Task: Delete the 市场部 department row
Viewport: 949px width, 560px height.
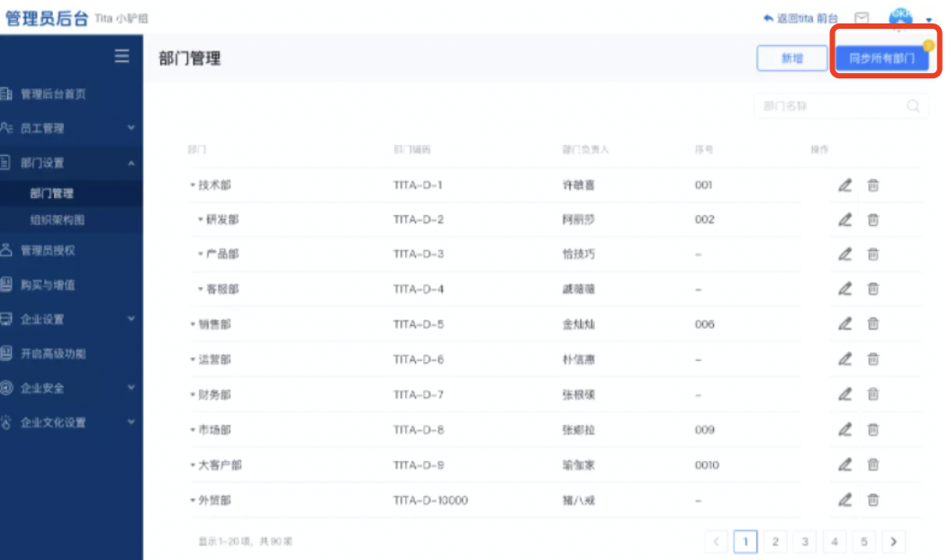Action: (872, 429)
